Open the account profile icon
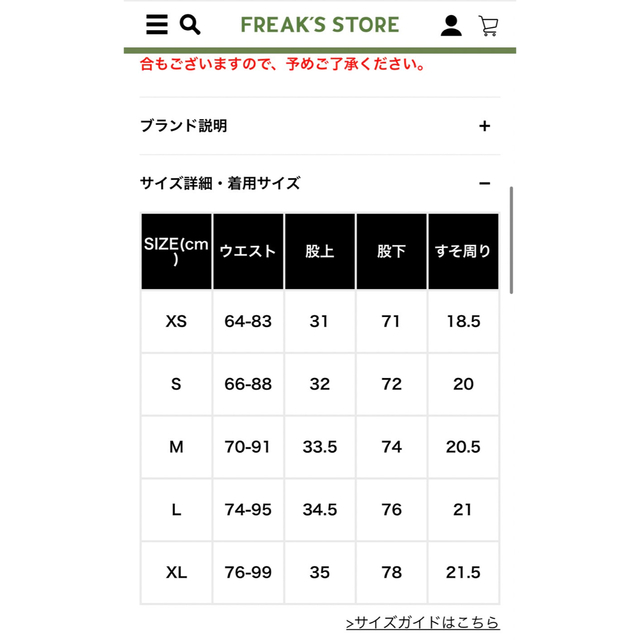The image size is (640, 640). tap(451, 26)
